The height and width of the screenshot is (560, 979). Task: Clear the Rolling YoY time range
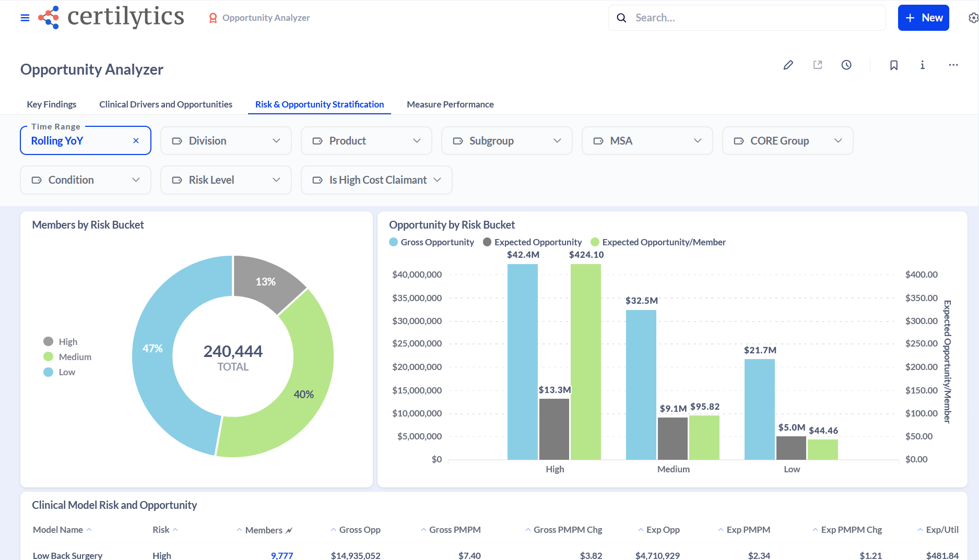pos(136,140)
